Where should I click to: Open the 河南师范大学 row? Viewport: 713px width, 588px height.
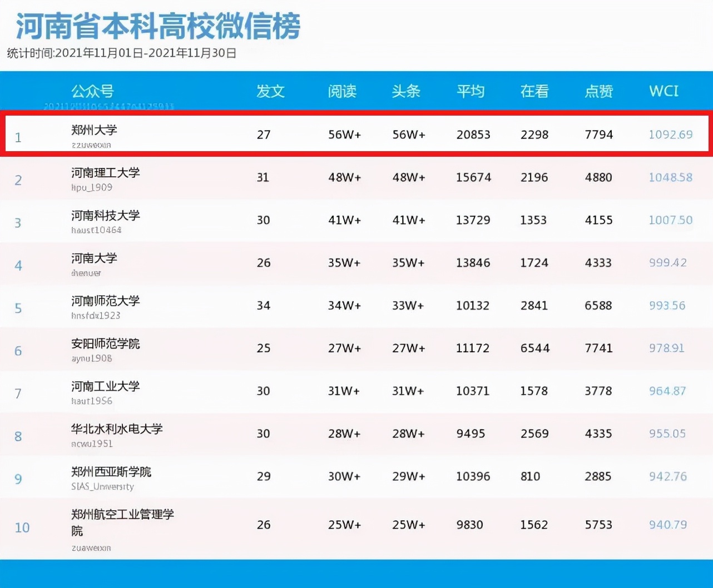click(x=106, y=301)
